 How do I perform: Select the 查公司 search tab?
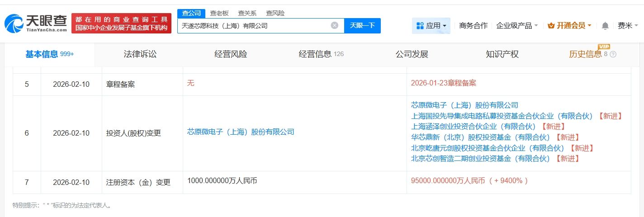pyautogui.click(x=191, y=13)
